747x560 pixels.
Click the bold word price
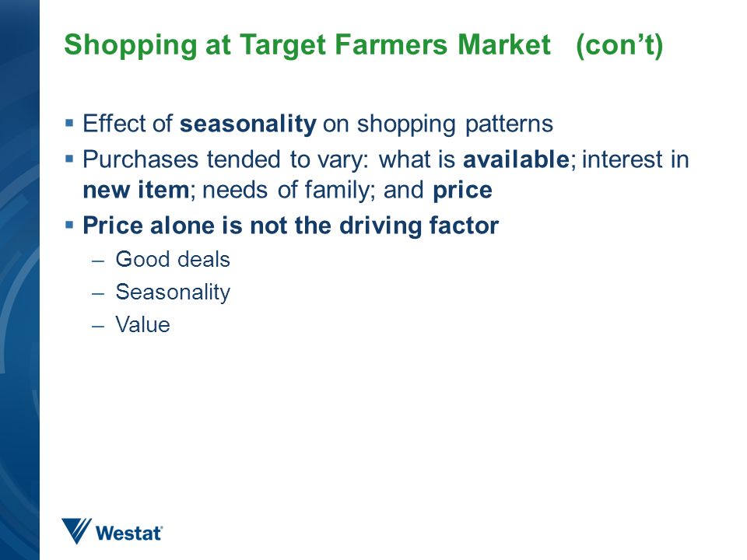click(x=462, y=191)
